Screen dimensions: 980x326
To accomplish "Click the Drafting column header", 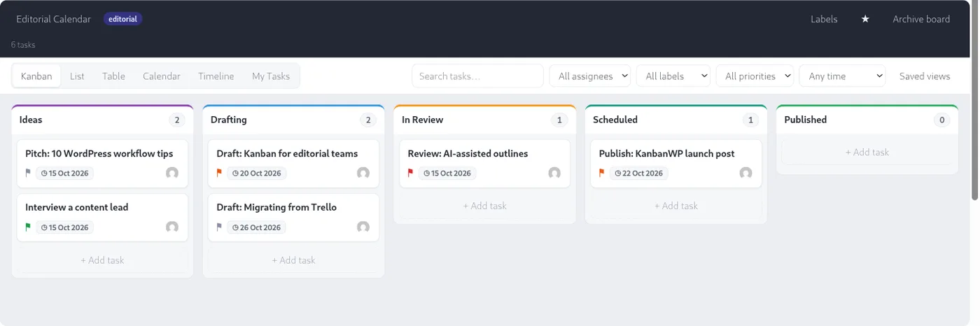I will coord(293,120).
